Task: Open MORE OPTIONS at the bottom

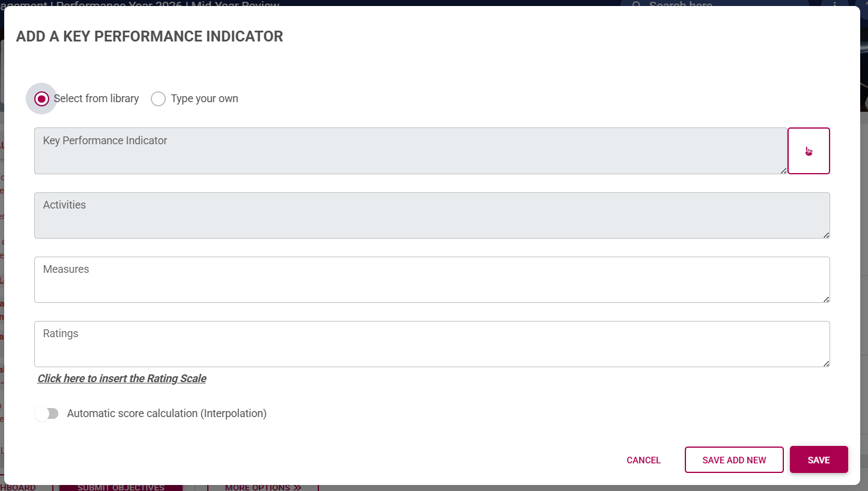Action: pos(263,487)
